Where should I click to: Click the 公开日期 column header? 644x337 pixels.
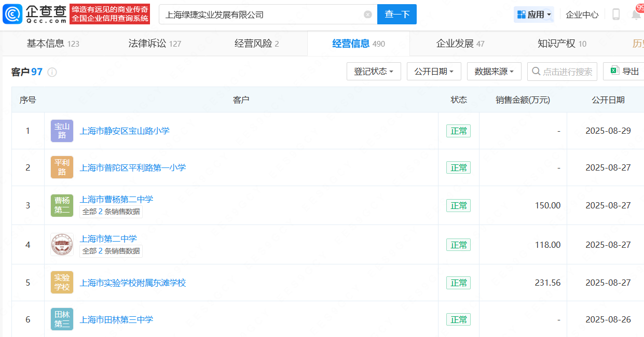pos(608,100)
